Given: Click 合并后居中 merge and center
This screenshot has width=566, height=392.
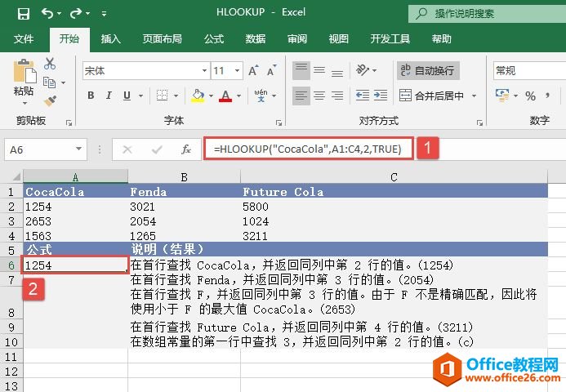Looking at the screenshot, I should (431, 96).
